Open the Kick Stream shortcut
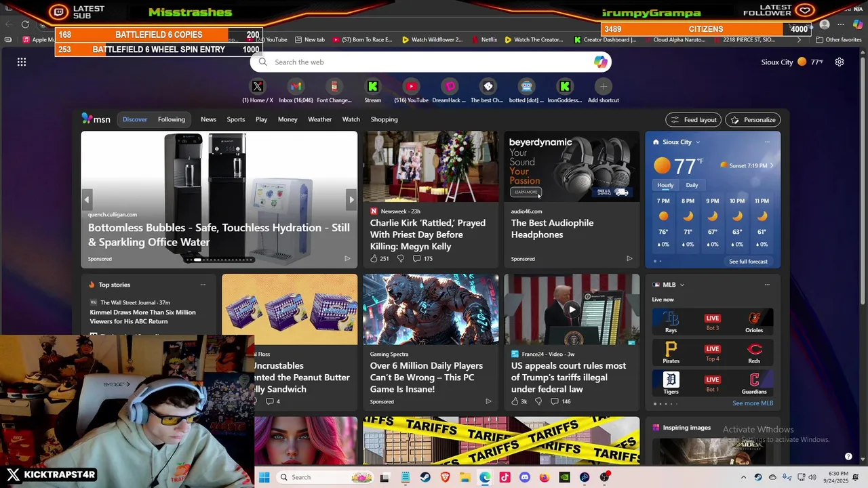The height and width of the screenshot is (488, 868). 372,90
